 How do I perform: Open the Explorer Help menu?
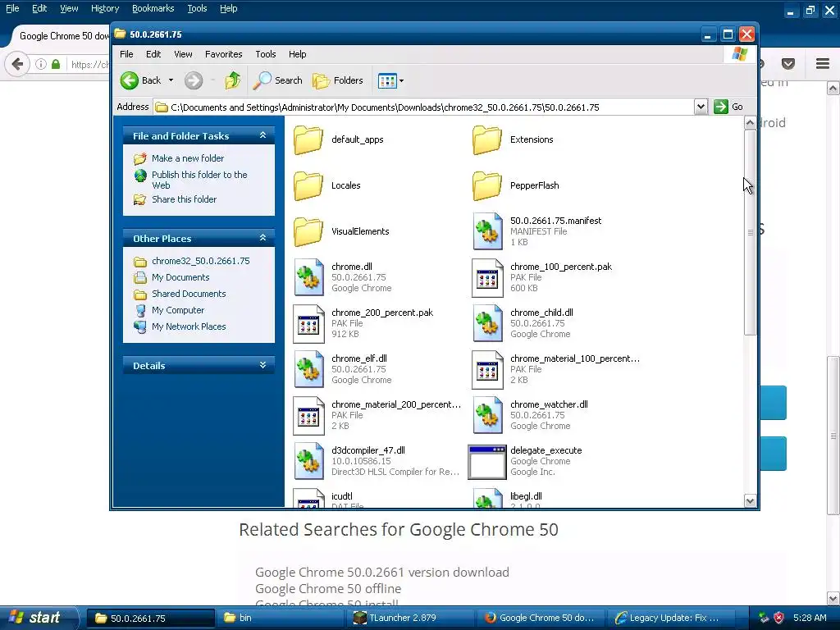(297, 54)
